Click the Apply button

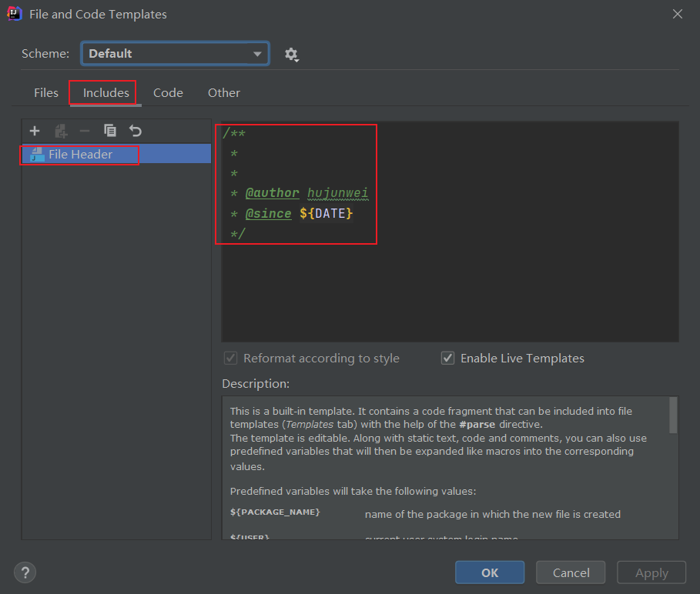[x=651, y=572]
